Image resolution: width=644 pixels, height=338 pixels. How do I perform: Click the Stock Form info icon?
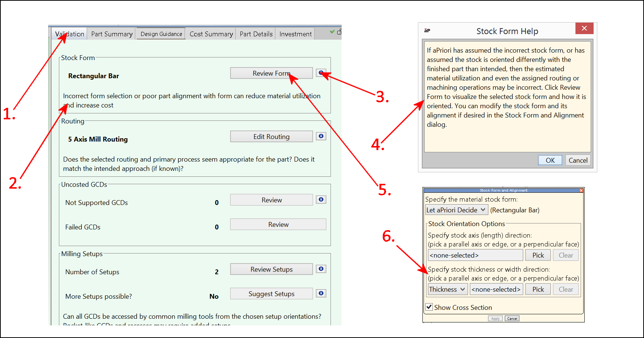click(321, 73)
